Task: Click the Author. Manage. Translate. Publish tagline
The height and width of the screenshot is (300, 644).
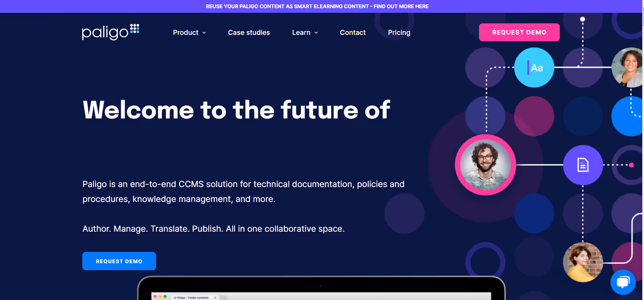Action: (213, 229)
